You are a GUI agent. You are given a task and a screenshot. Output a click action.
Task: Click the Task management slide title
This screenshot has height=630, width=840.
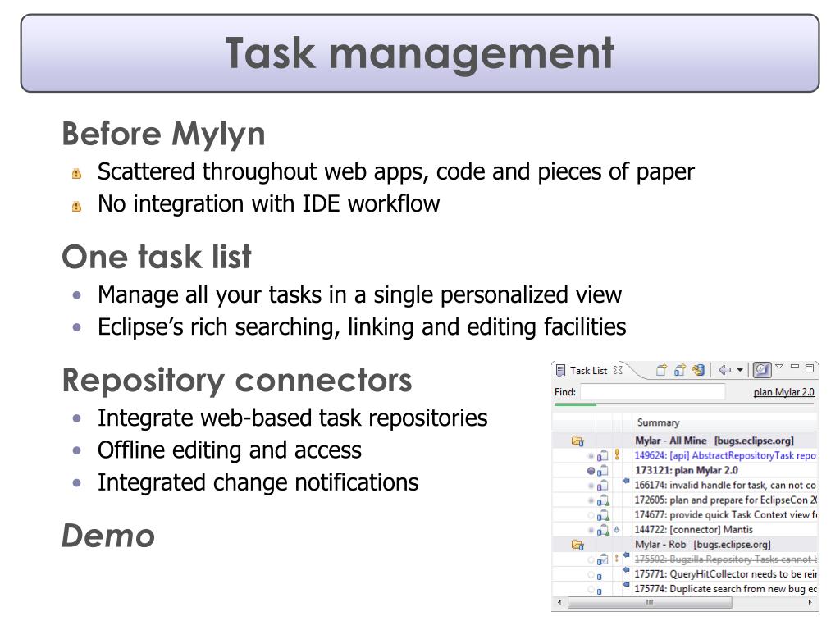pos(419,53)
